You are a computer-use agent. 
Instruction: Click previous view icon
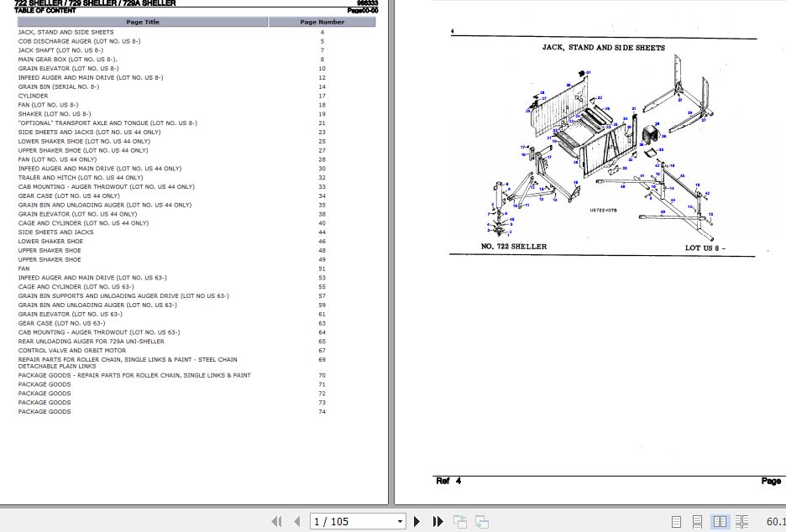[x=460, y=521]
